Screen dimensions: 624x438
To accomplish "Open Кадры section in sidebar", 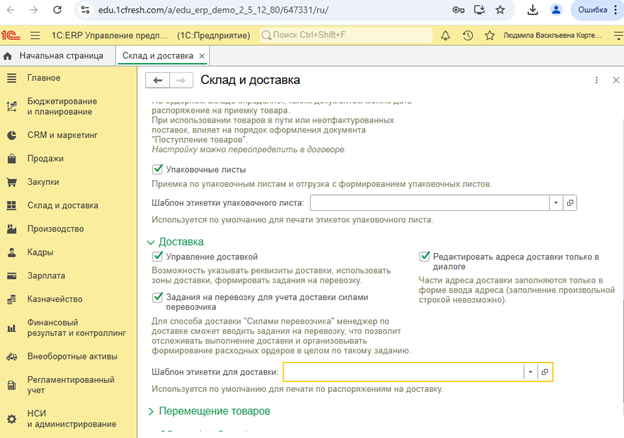I will pos(40,252).
